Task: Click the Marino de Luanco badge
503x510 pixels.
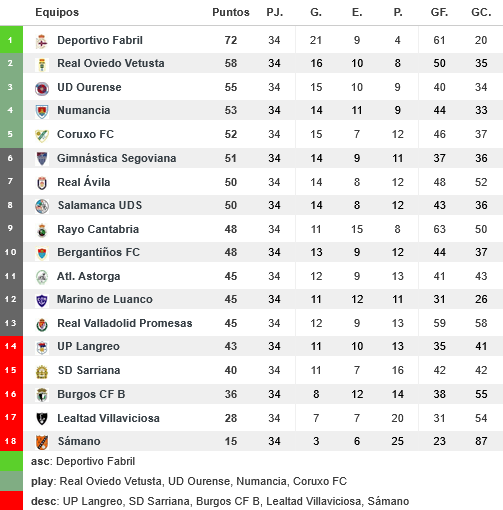Action: click(42, 300)
